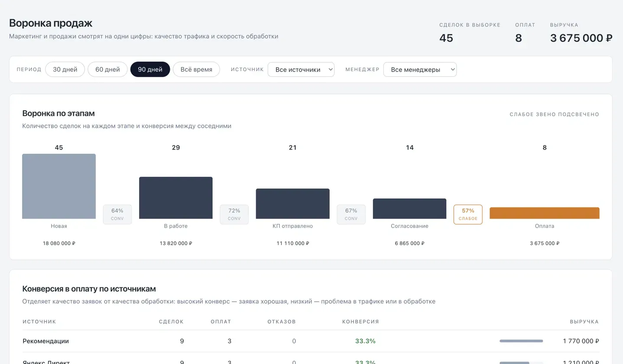The image size is (623, 364).
Task: Click the Оплат summary value 8
Action: click(519, 38)
